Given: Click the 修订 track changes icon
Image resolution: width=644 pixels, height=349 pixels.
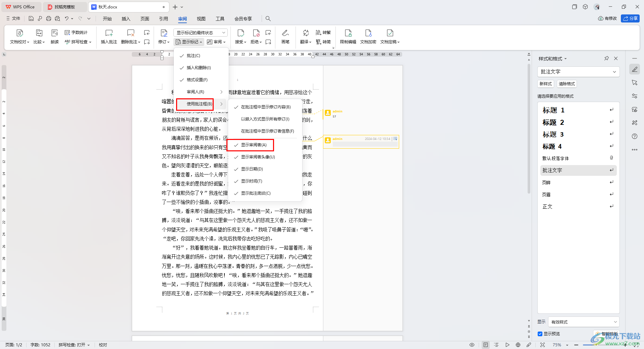Looking at the screenshot, I should click(x=164, y=33).
